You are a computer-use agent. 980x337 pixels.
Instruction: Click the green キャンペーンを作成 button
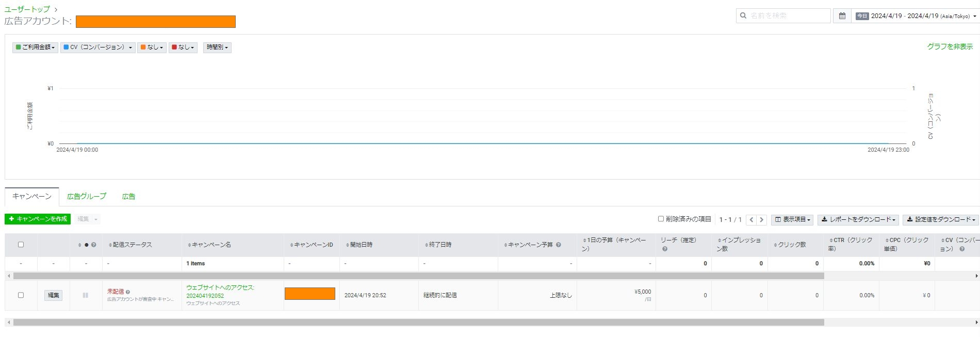[38, 219]
